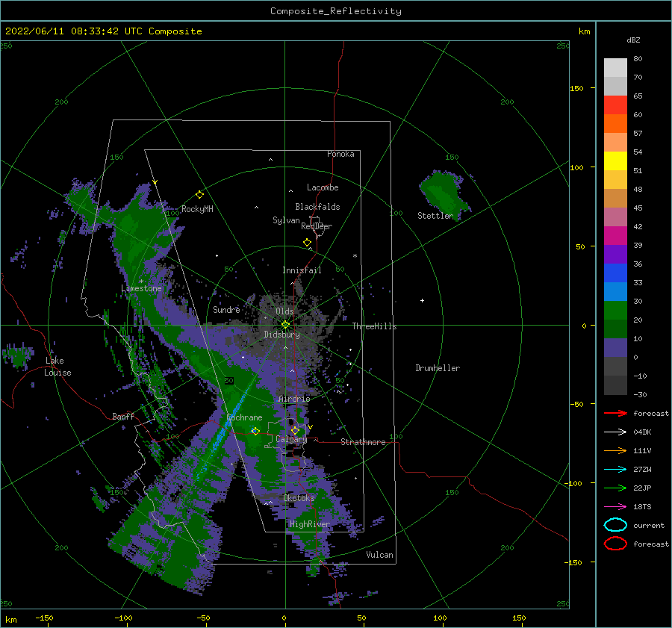672x628 pixels.
Task: Click the Banff town label
Action: (x=123, y=417)
